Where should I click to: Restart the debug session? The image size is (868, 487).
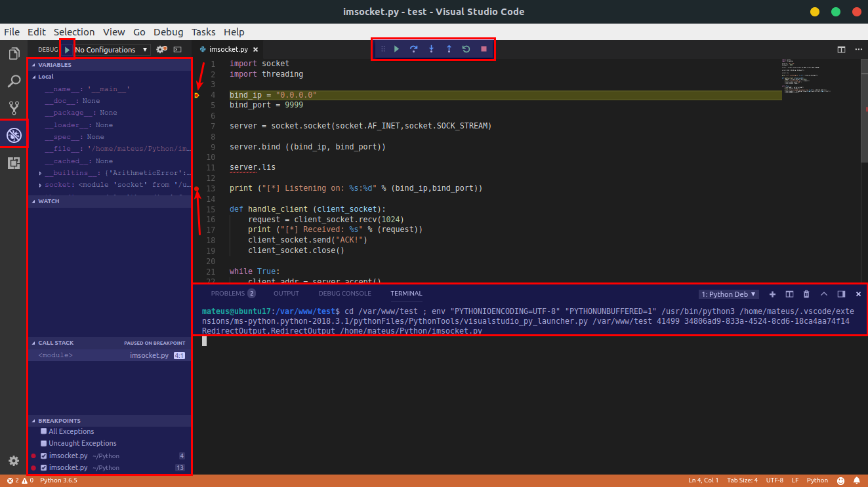(466, 49)
